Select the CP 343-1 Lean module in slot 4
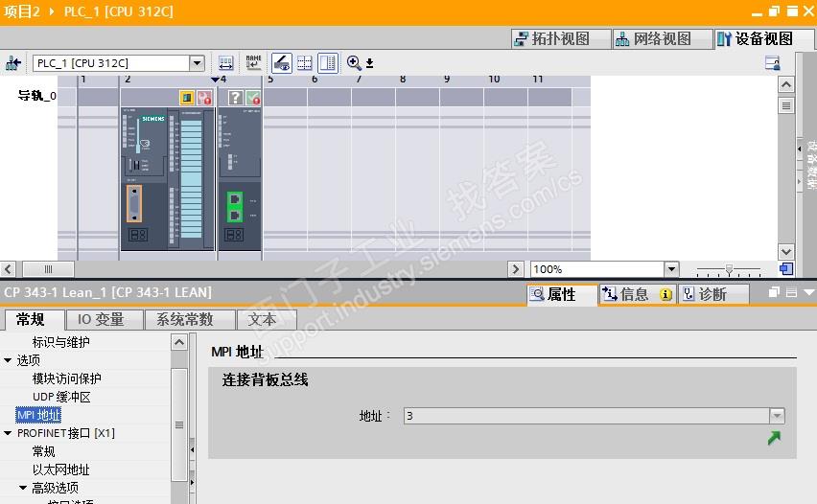The height and width of the screenshot is (504, 817). [x=239, y=178]
